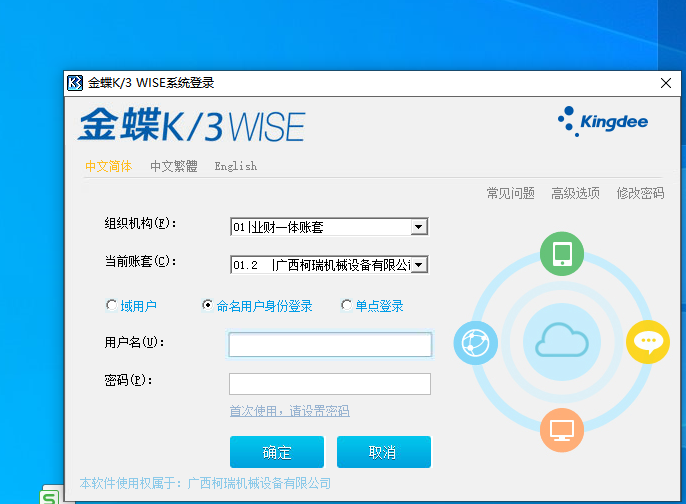
Task: Click the K/3 icon in title bar
Action: pos(75,83)
